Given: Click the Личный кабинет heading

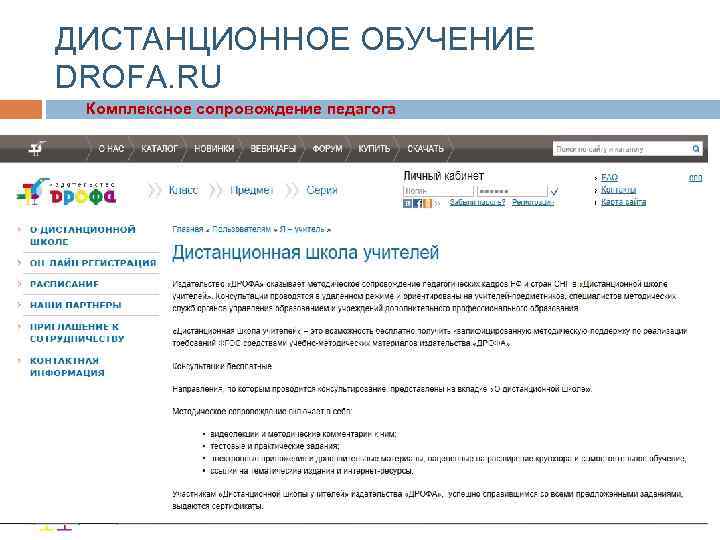Looking at the screenshot, I should tap(443, 176).
